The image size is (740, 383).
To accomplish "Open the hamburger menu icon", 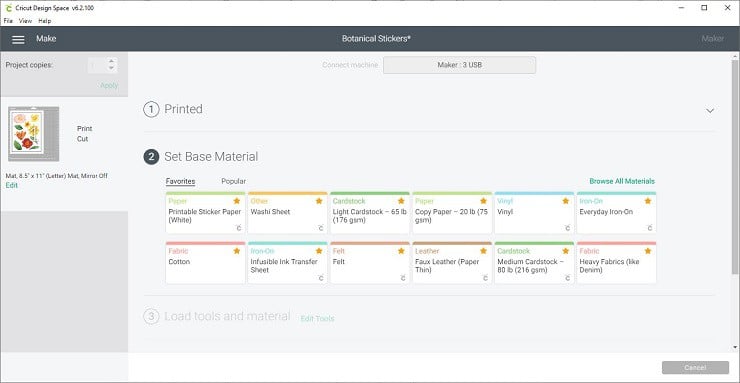I will click(18, 40).
